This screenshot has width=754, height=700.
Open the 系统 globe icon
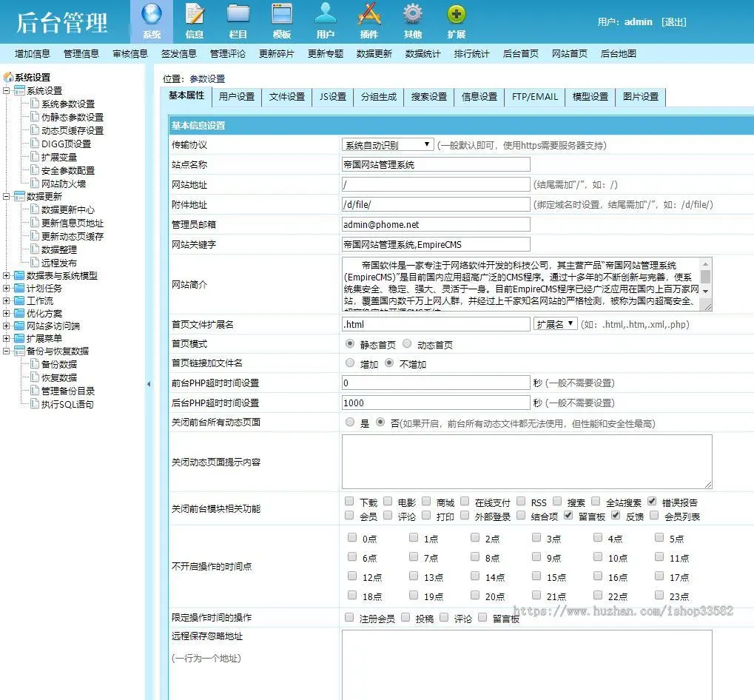(152, 14)
